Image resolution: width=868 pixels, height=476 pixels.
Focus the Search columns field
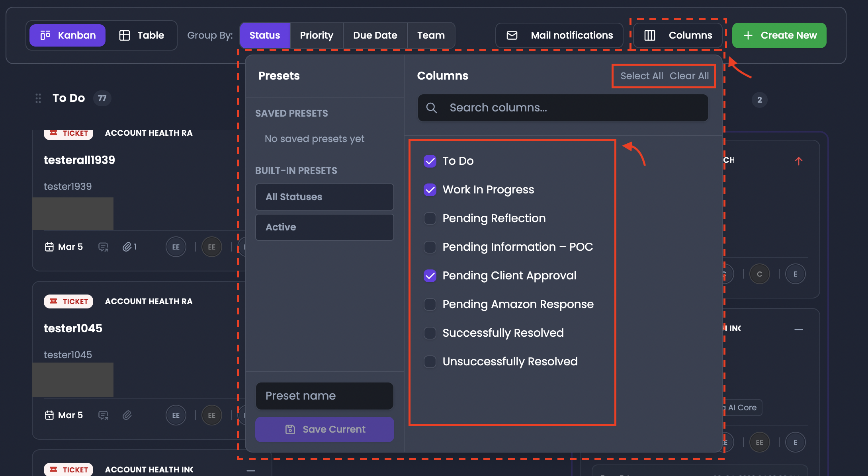click(x=563, y=108)
